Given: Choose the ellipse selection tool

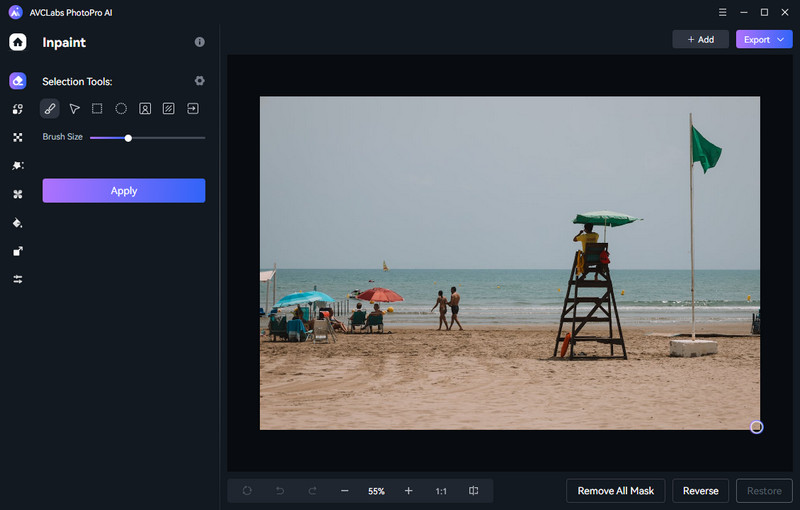Looking at the screenshot, I should pos(121,108).
